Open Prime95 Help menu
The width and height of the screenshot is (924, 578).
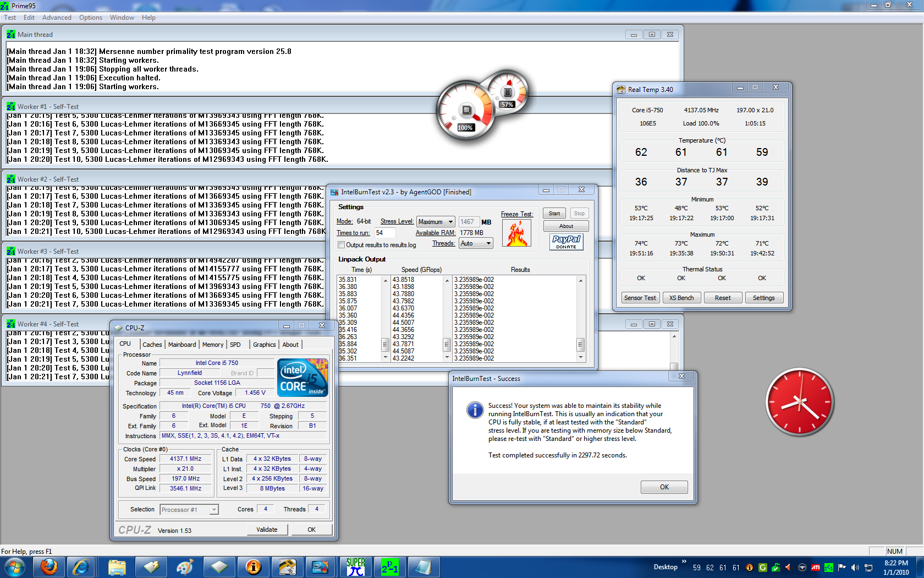148,18
